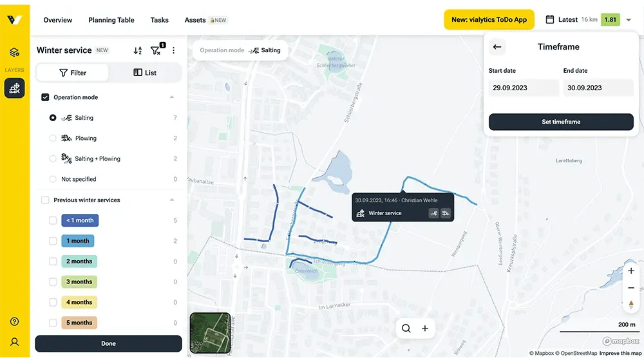Viewport: 644px width, 362px height.
Task: Click the 1 month light blue tag
Action: 78,241
